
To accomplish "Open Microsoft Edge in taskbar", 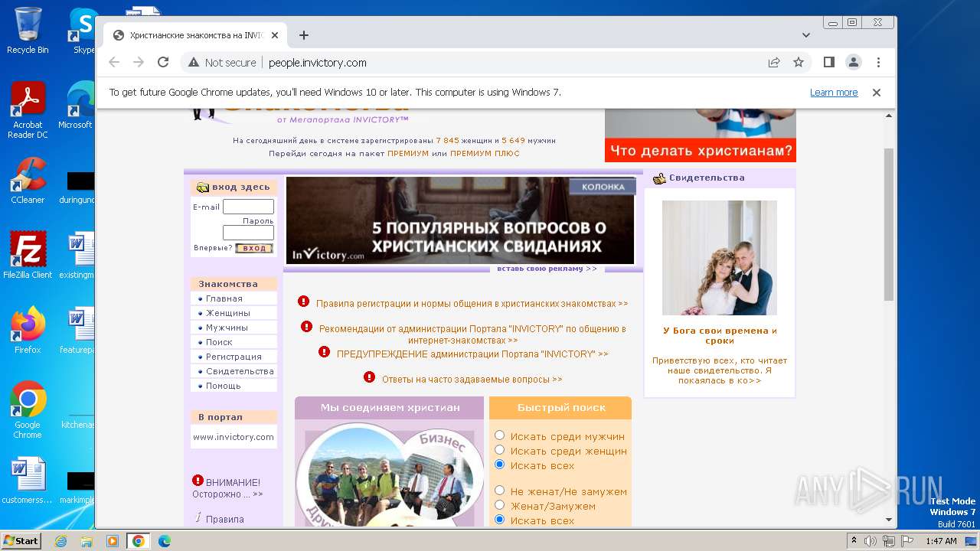I will 164,541.
